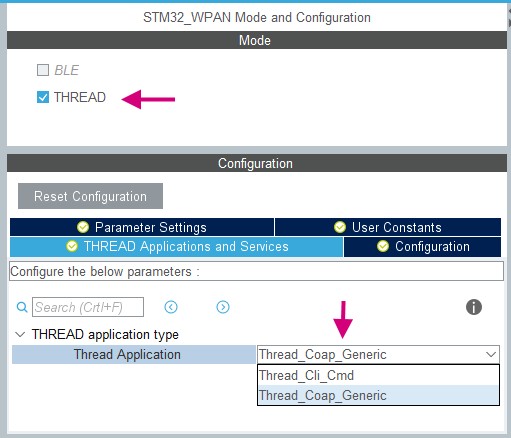Uncheck the THREAD mode checkbox
The height and width of the screenshot is (438, 511).
43,97
